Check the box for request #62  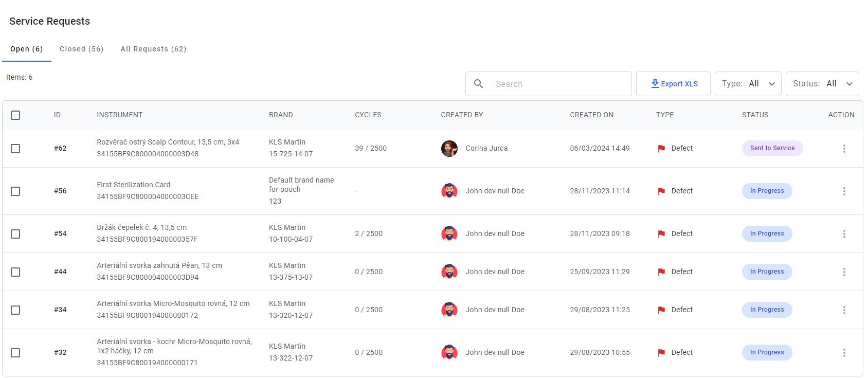pyautogui.click(x=15, y=149)
